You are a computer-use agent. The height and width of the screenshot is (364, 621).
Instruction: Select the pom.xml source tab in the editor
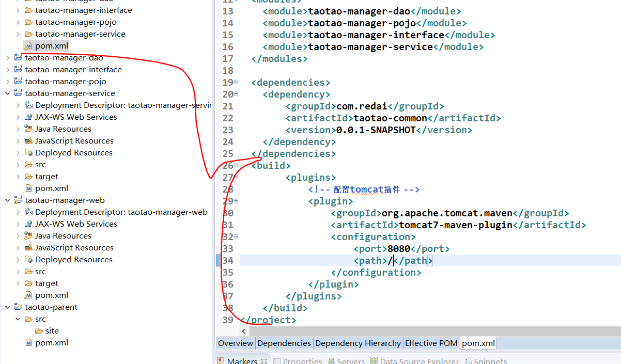coord(478,343)
